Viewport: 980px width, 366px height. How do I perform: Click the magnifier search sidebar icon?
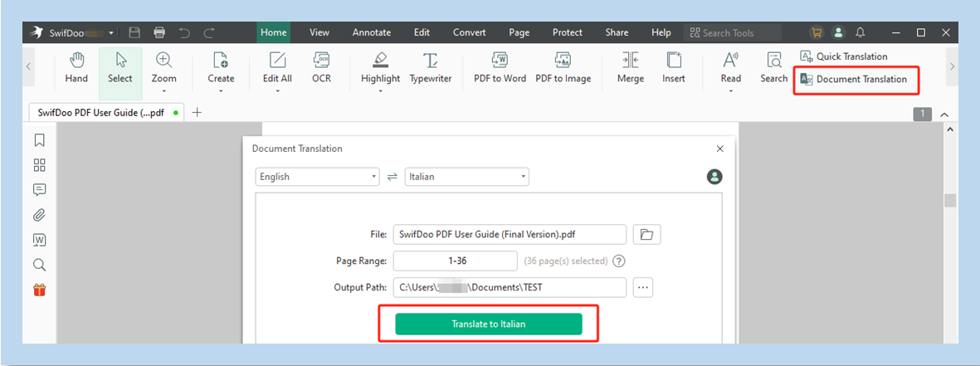39,265
